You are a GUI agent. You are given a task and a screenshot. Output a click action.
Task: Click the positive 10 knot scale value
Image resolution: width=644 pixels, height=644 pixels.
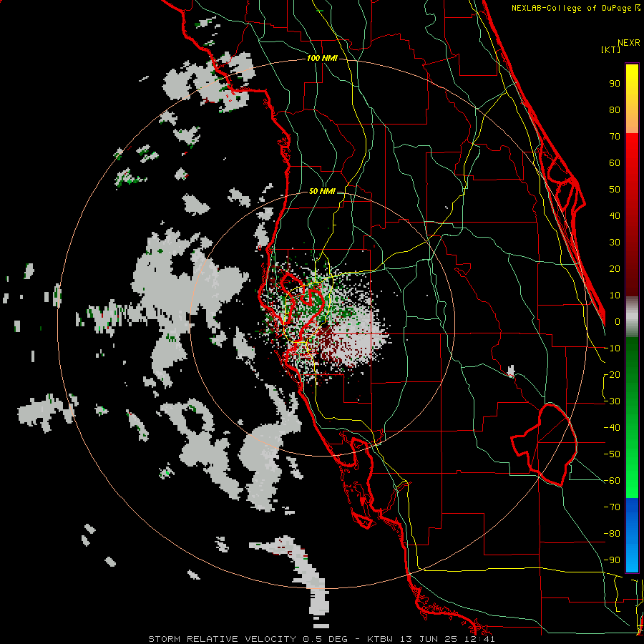coord(615,296)
